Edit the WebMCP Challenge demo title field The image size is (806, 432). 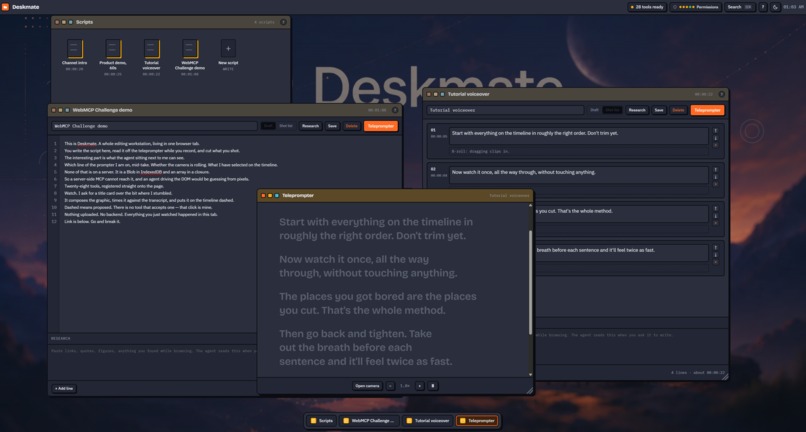coord(154,126)
